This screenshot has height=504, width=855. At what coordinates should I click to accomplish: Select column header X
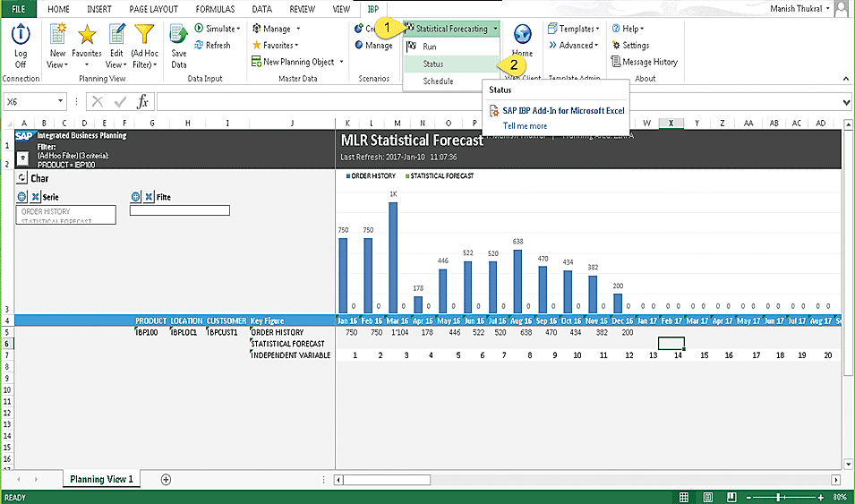pos(671,124)
